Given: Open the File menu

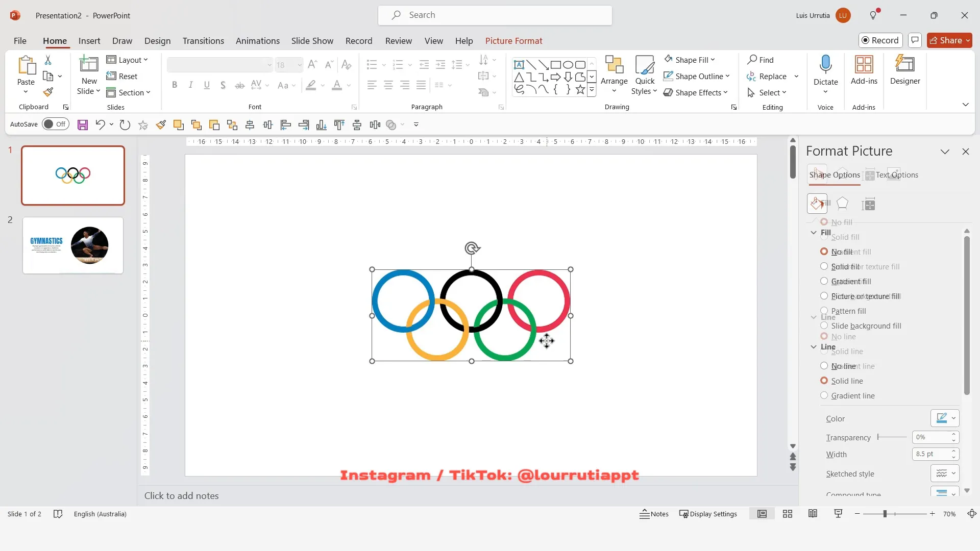Looking at the screenshot, I should pyautogui.click(x=20, y=41).
